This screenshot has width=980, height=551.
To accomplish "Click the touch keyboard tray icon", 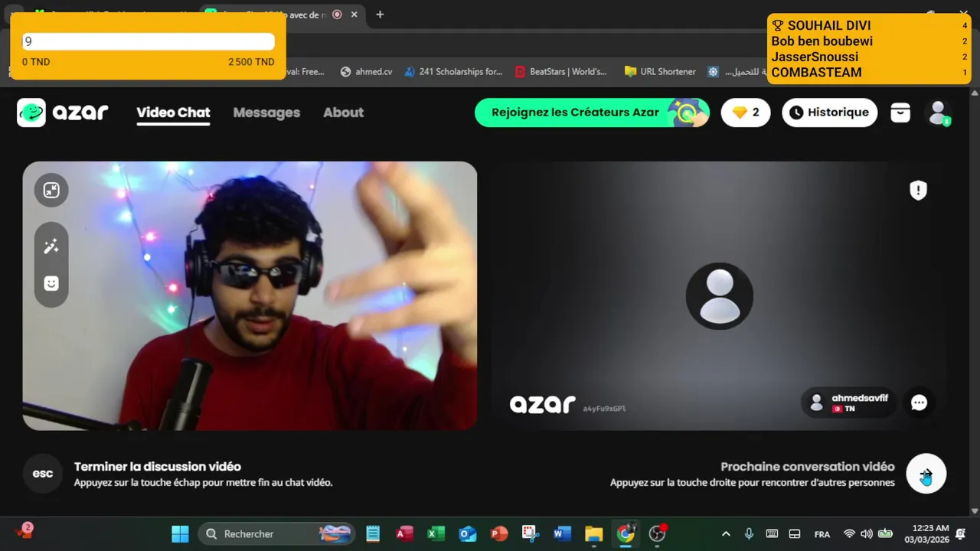I will pyautogui.click(x=772, y=533).
